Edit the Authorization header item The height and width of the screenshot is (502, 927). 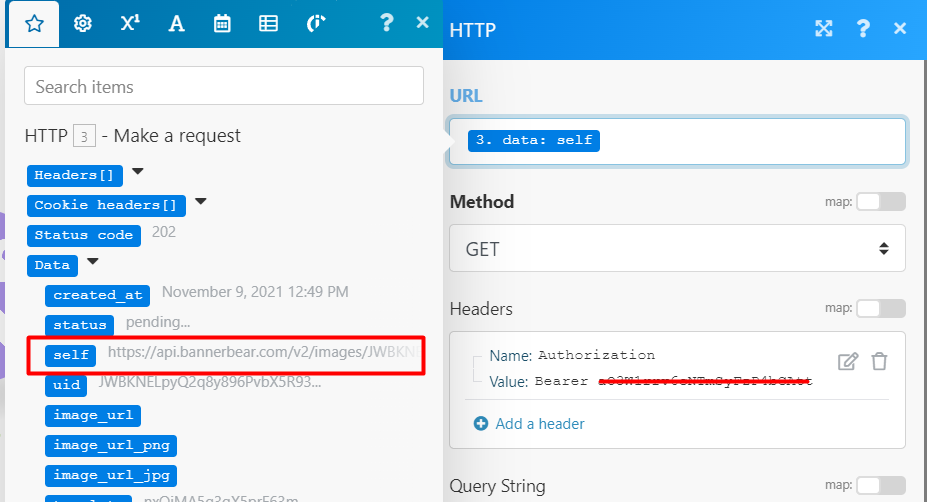point(847,361)
